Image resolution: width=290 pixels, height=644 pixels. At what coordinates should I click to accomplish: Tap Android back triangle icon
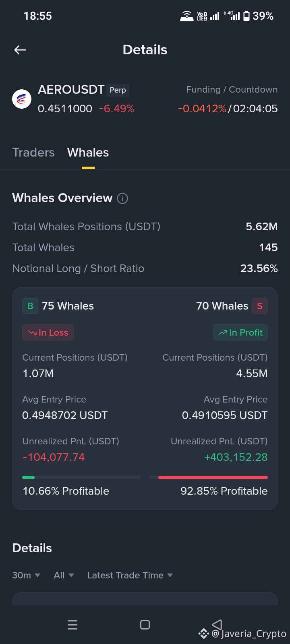pos(217,625)
